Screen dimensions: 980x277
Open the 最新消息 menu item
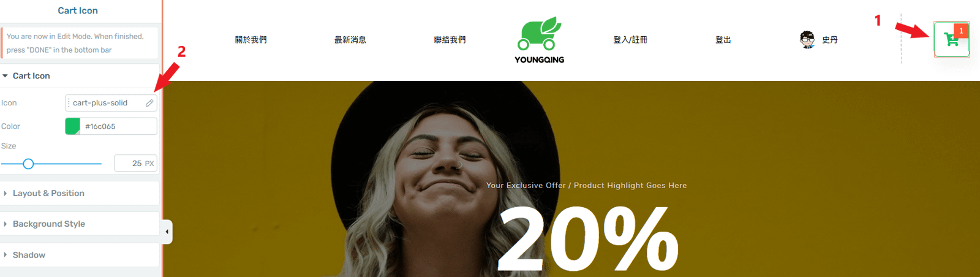(350, 40)
